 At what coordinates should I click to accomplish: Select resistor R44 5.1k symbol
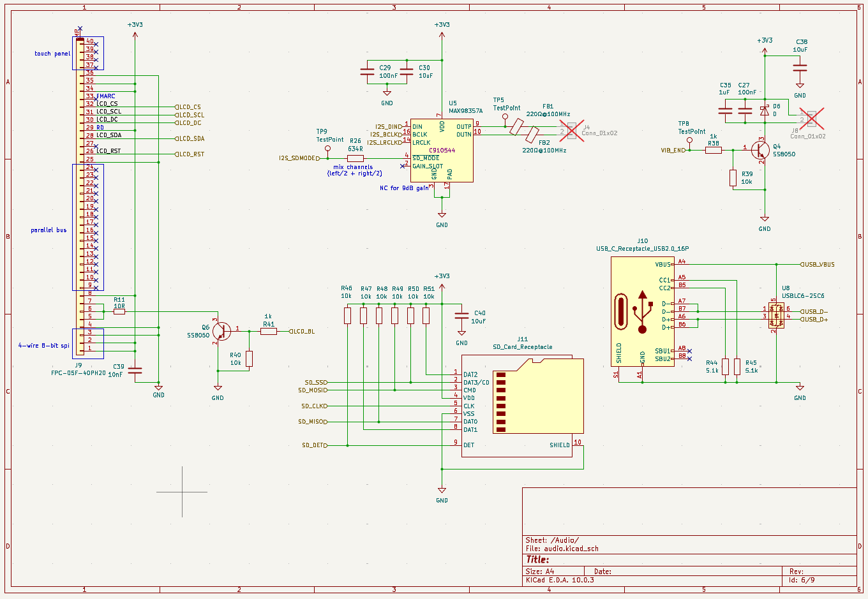tap(725, 366)
